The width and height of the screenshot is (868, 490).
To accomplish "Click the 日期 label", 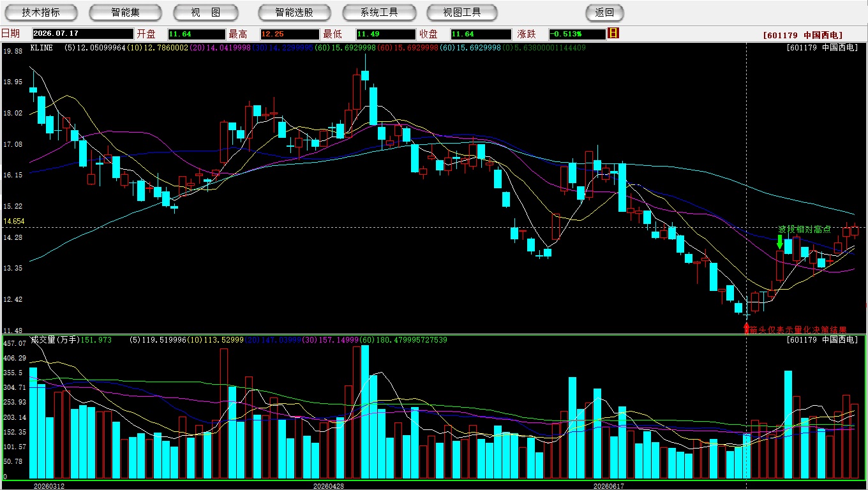I will click(x=10, y=34).
